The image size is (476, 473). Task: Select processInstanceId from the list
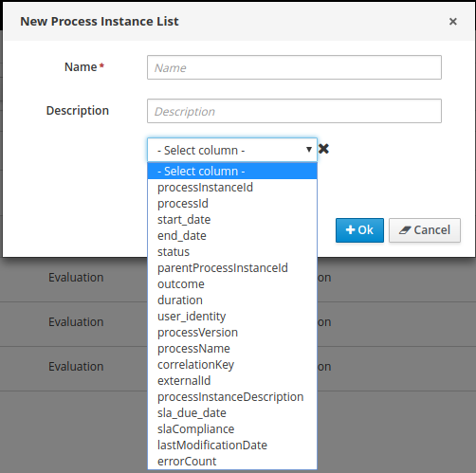tap(232, 188)
